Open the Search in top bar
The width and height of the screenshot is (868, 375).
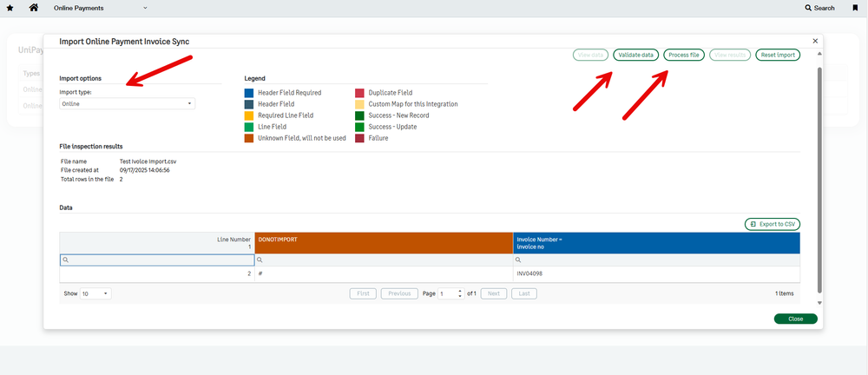point(820,8)
